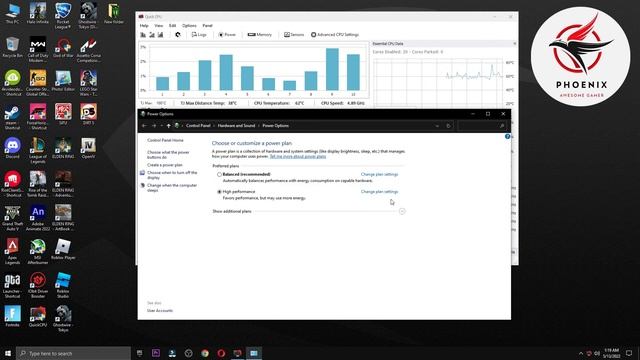Open New Folder on the desktop
This screenshot has height=360, width=640.
[x=114, y=14]
